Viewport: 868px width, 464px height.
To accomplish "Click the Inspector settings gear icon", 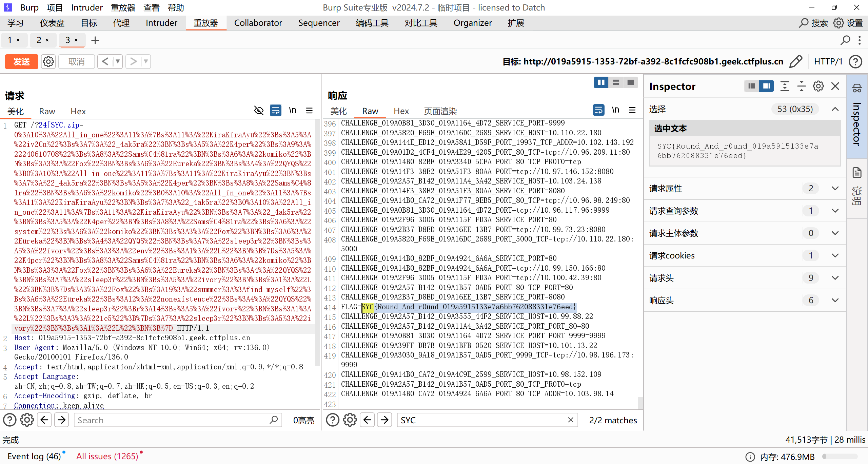I will (x=818, y=86).
